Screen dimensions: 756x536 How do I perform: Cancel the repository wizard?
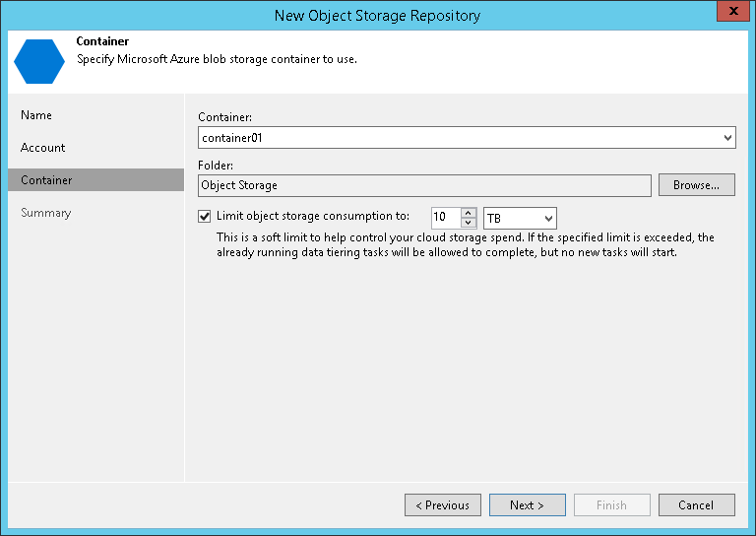[697, 505]
